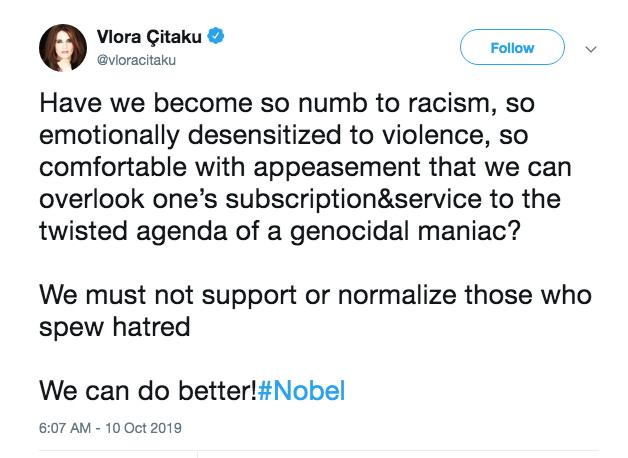The image size is (628, 458).
Task: Visit the @vloracitaku handle link
Action: tap(137, 60)
